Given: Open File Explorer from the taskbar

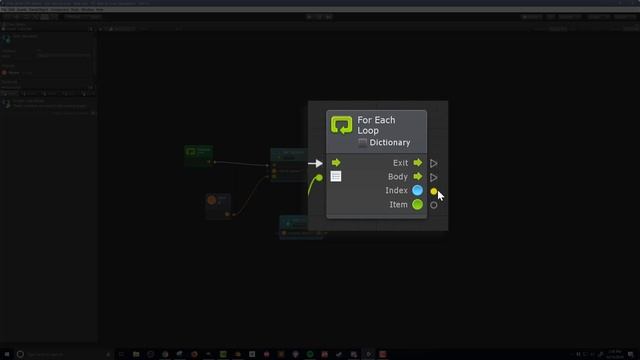Looking at the screenshot, I should coord(136,354).
